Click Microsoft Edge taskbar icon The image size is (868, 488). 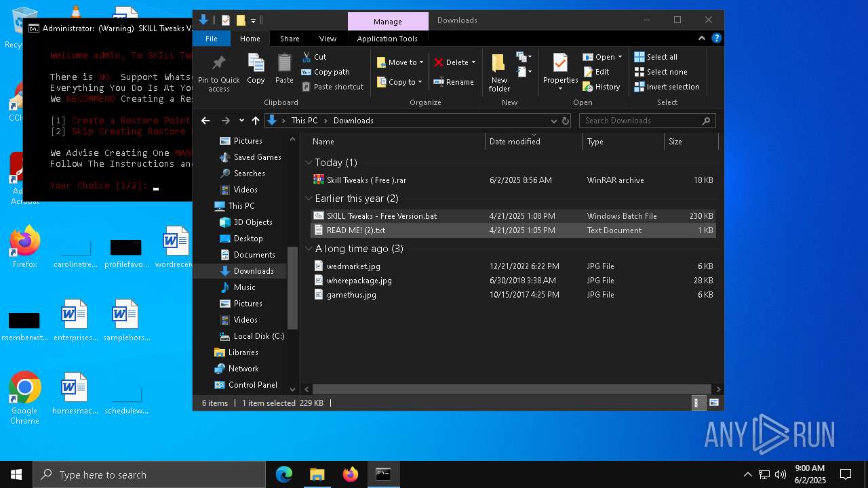pos(283,474)
